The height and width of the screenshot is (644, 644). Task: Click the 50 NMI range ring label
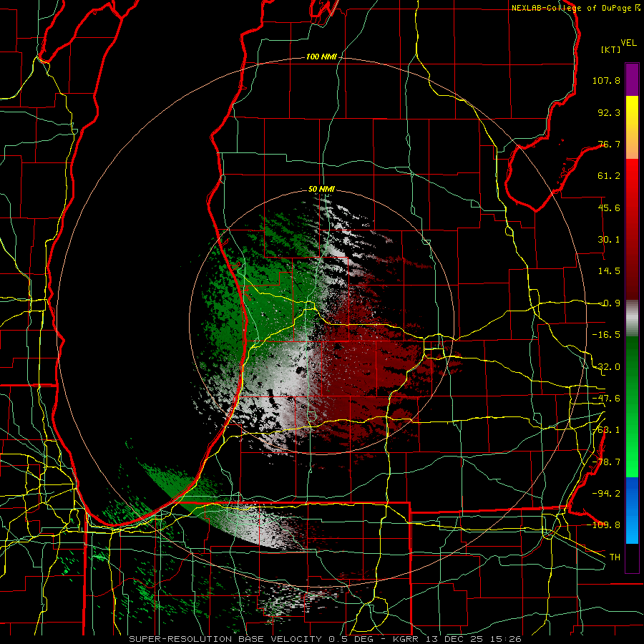coord(321,190)
